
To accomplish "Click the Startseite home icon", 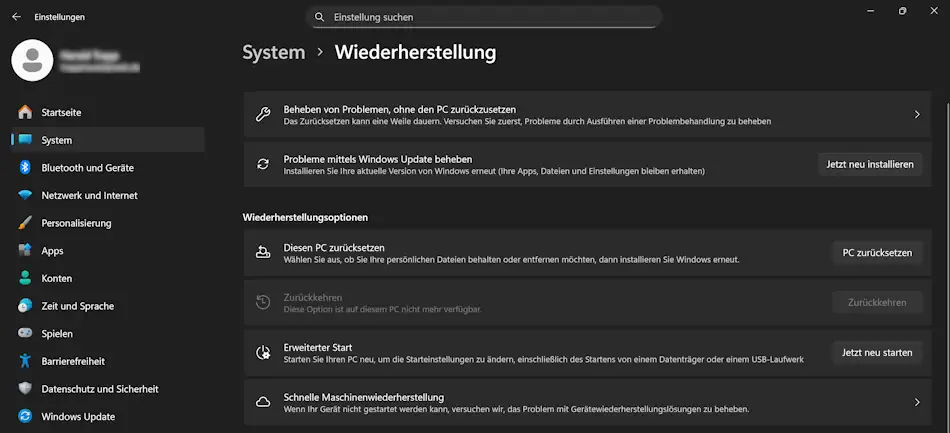I will (25, 112).
